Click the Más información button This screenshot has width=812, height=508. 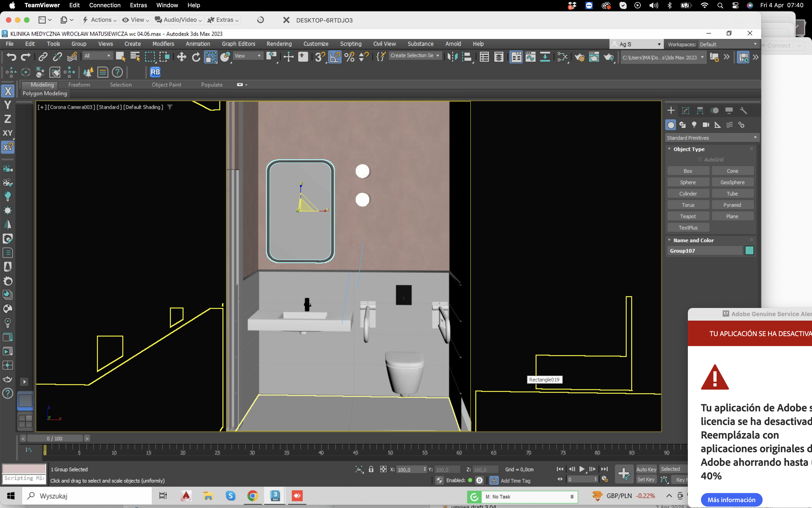pos(732,500)
